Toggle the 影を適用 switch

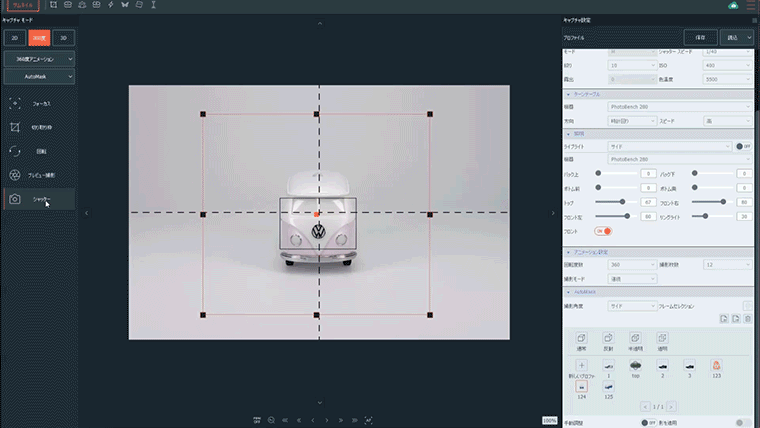coord(743,423)
